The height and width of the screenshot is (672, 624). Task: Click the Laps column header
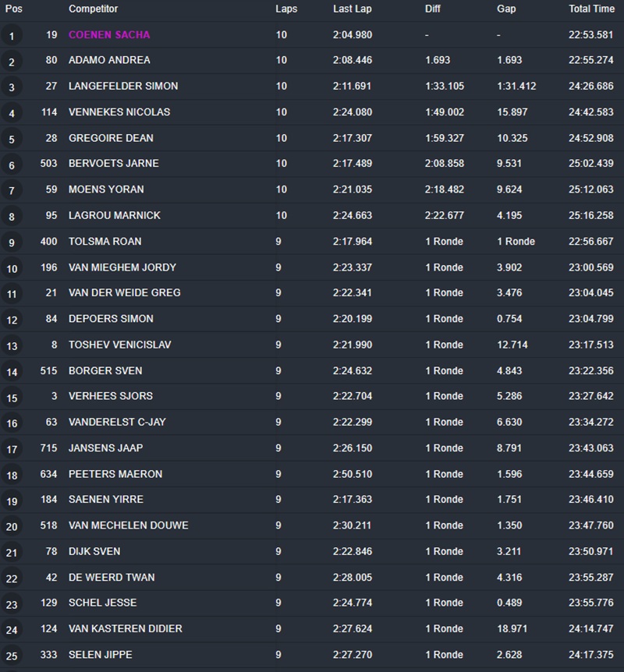click(285, 9)
